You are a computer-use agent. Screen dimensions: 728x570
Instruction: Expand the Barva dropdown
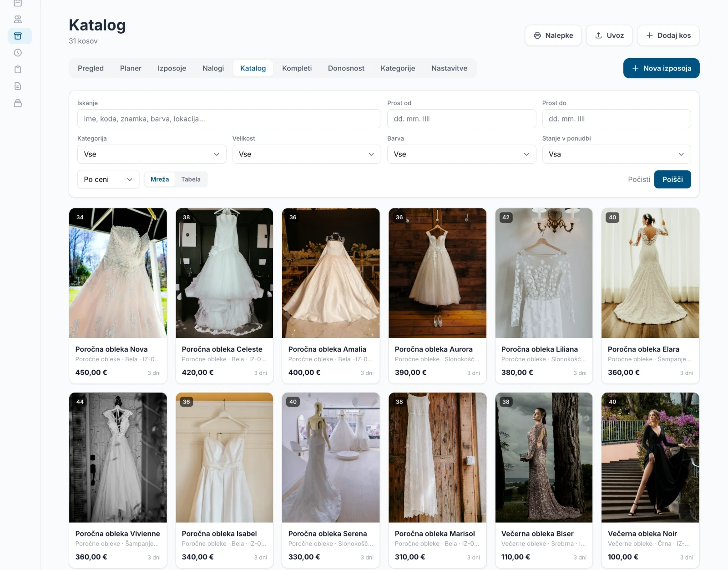[x=461, y=154]
